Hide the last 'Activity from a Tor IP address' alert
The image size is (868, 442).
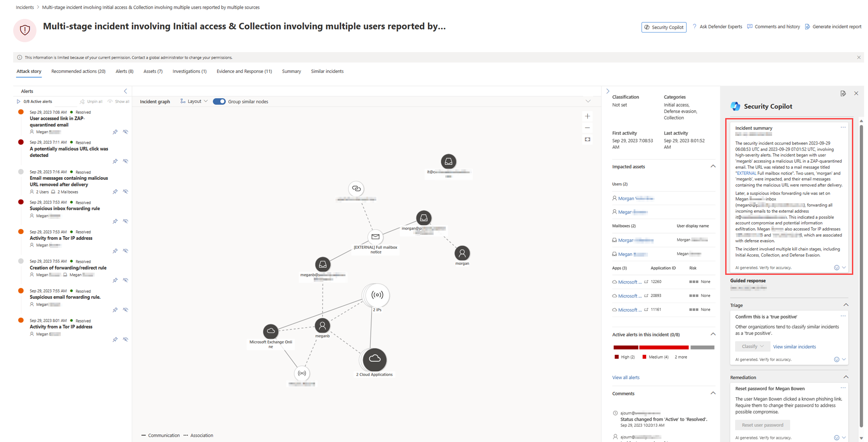(x=125, y=340)
